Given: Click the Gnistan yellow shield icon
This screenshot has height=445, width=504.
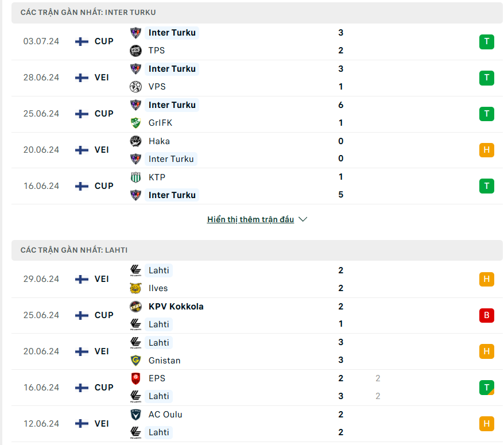Looking at the screenshot, I should (x=135, y=360).
